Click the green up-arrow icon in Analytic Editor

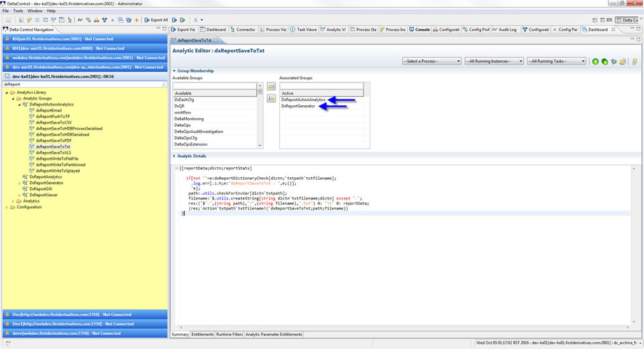[595, 61]
